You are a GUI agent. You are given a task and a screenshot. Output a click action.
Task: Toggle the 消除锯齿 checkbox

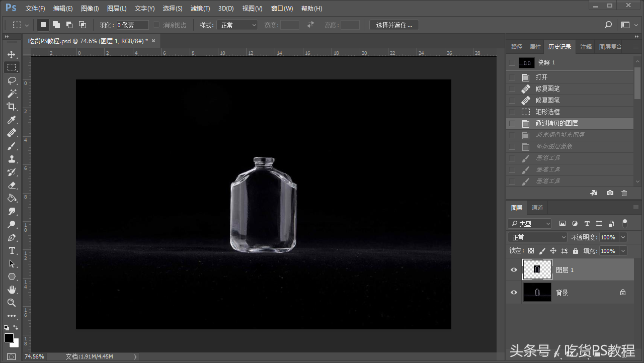(156, 25)
